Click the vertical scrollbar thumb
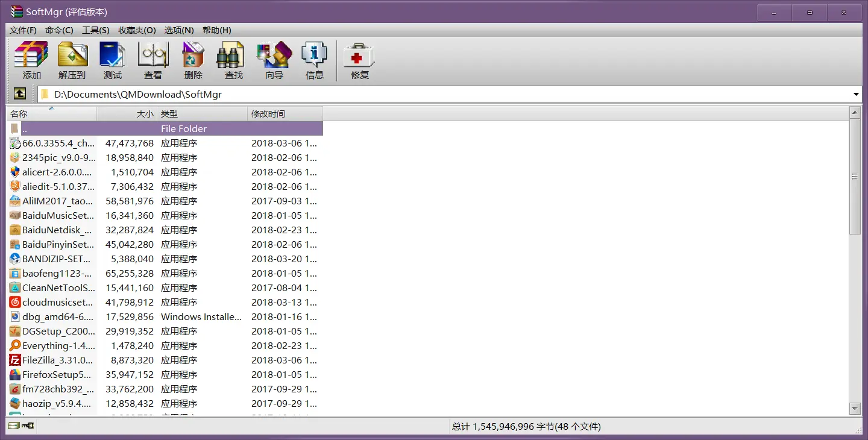868x440 pixels. coord(855,177)
